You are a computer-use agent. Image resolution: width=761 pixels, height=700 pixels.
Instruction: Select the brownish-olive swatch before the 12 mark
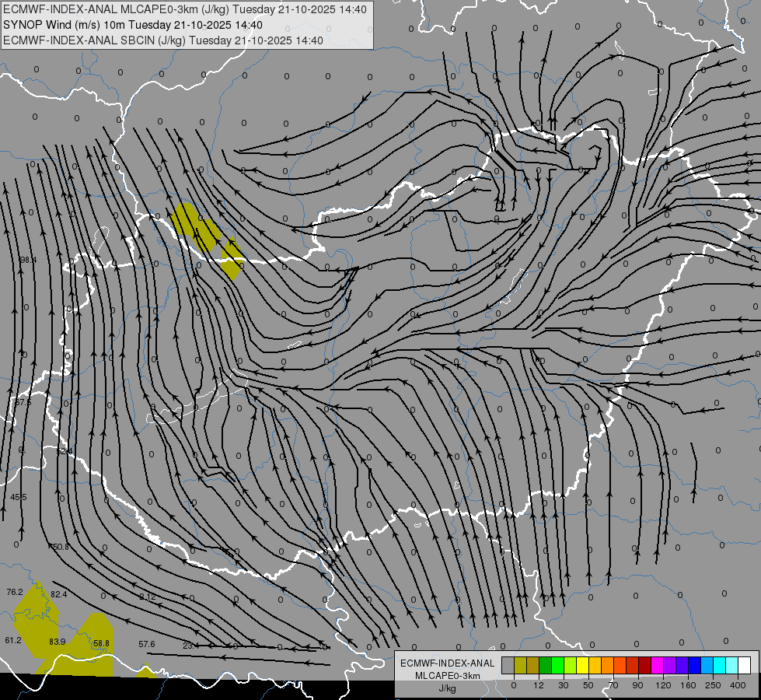click(x=533, y=665)
